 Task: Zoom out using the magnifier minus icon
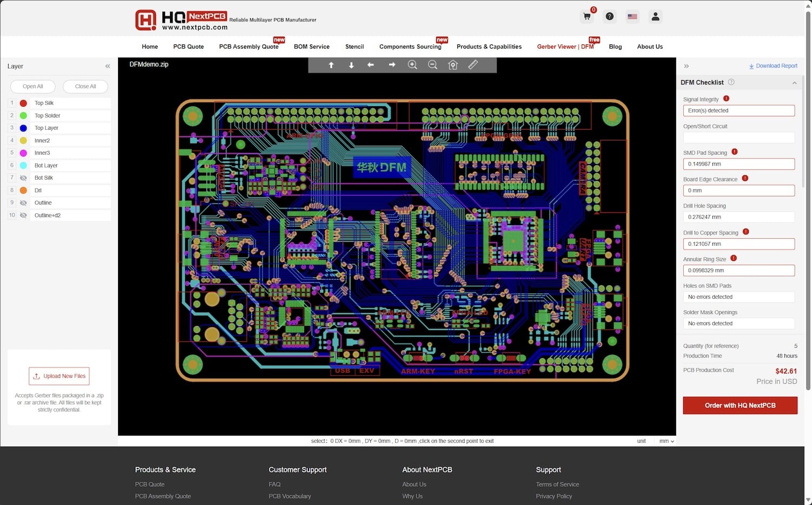coord(433,64)
